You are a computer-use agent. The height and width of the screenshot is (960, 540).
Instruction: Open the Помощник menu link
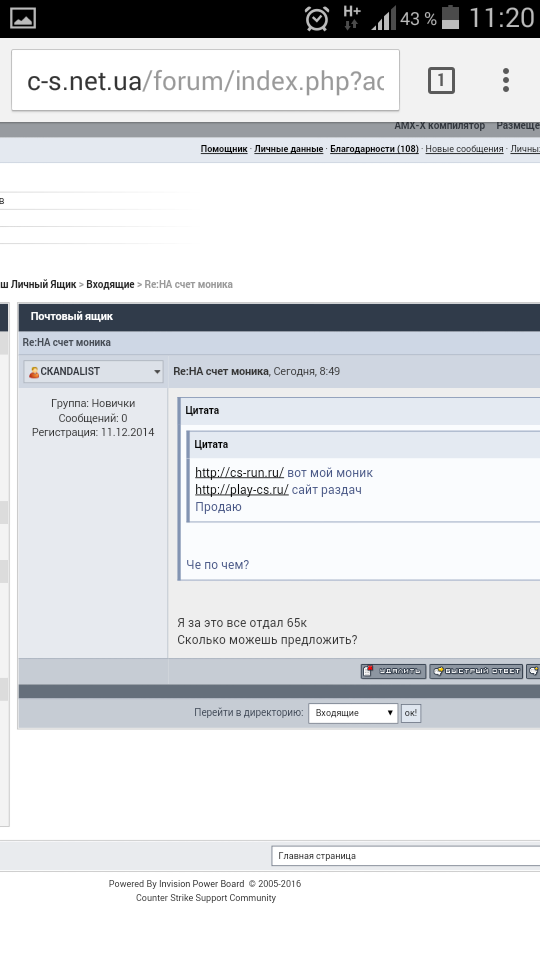click(224, 149)
